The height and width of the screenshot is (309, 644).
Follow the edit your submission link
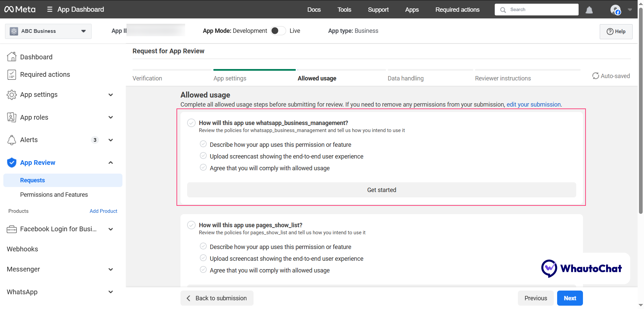(x=533, y=105)
